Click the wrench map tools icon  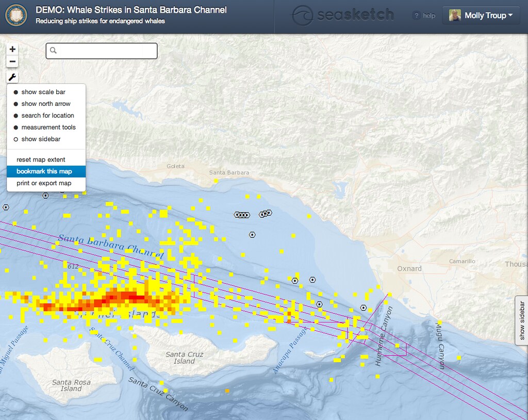pyautogui.click(x=13, y=77)
